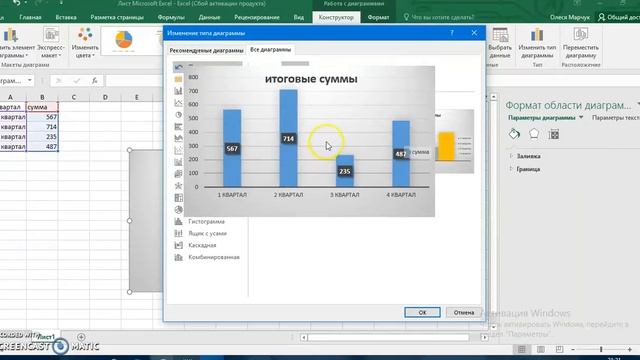Select Pie chart type icon in dialog list
The image size is (640, 360).
[x=178, y=115]
